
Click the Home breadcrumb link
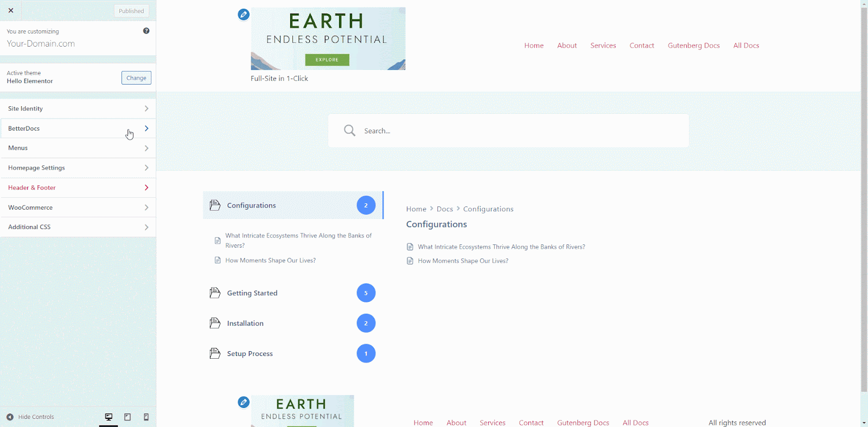(x=416, y=209)
